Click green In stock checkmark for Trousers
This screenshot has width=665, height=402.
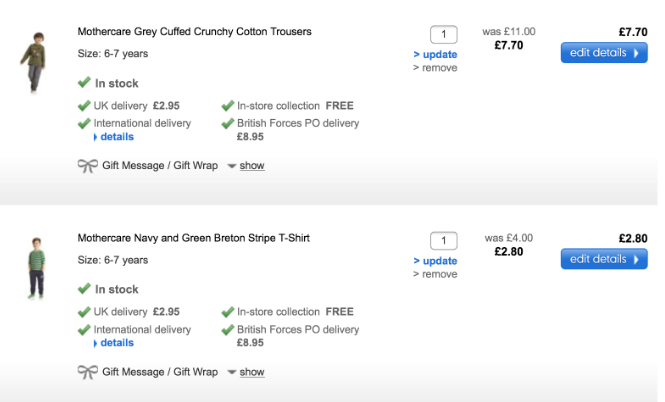coord(84,83)
